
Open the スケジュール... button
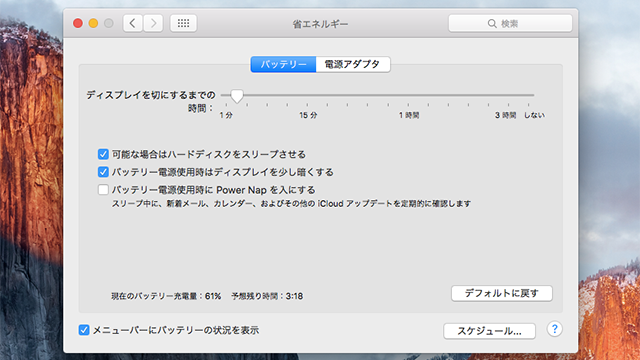coord(489,331)
